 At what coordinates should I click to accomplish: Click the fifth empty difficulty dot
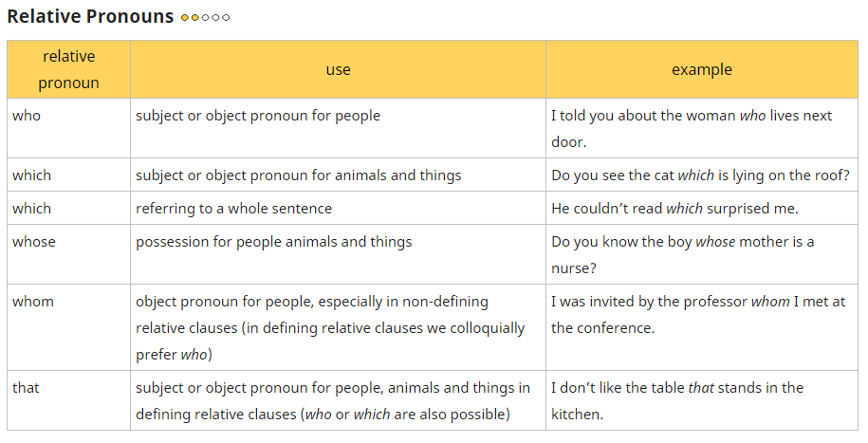click(x=226, y=18)
